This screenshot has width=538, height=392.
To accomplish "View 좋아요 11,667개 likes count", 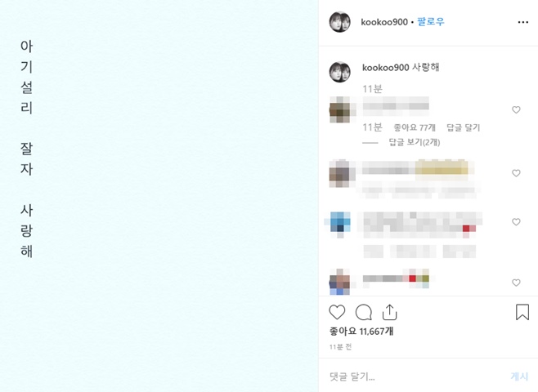I will pyautogui.click(x=361, y=331).
